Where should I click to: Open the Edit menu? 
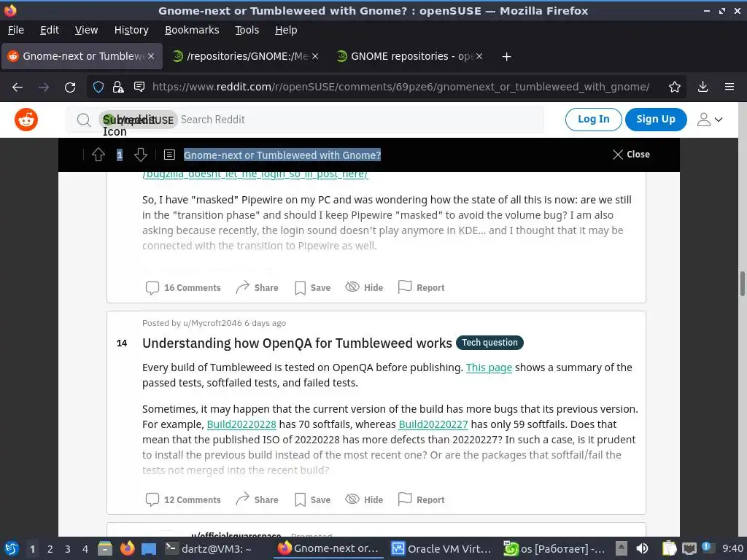click(x=50, y=30)
